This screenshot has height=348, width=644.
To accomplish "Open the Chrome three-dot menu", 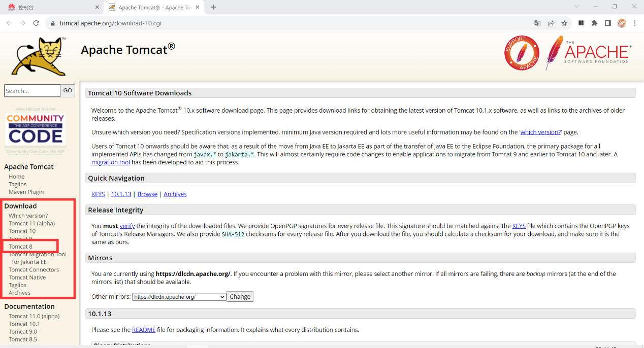I will 635,23.
